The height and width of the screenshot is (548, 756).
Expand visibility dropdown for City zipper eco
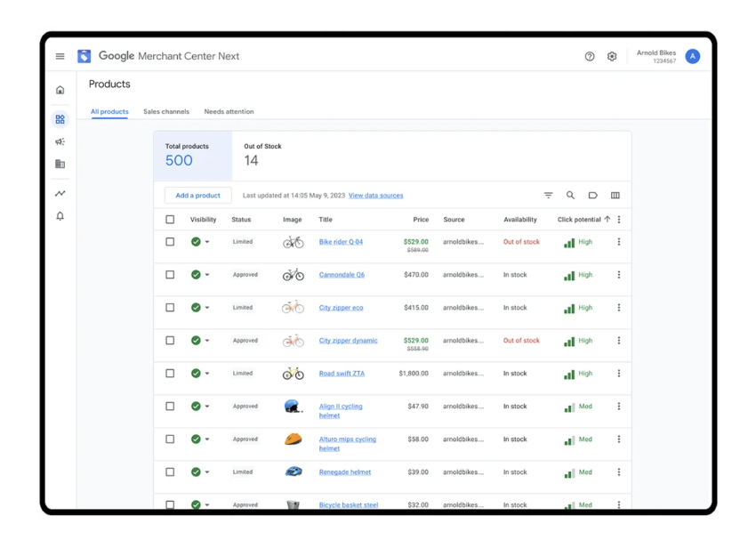pyautogui.click(x=207, y=307)
